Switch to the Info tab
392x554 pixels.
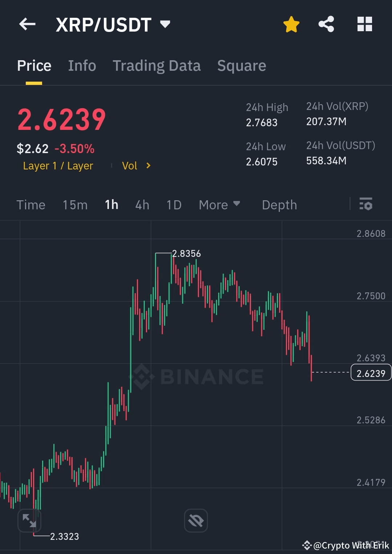82,65
